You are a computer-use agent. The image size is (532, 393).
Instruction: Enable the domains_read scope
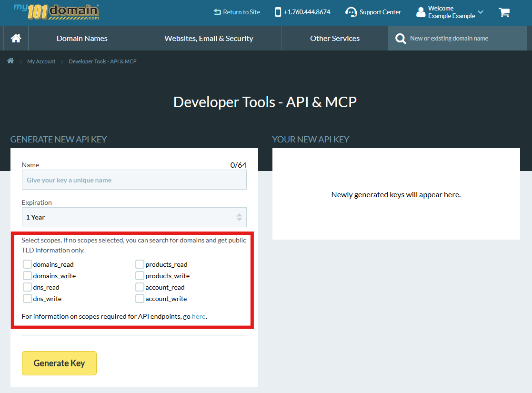click(28, 264)
